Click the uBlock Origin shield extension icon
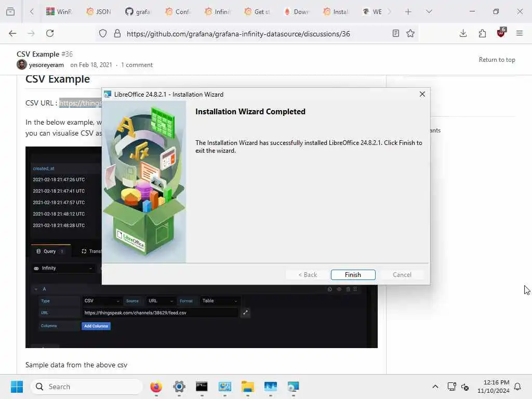 click(501, 33)
